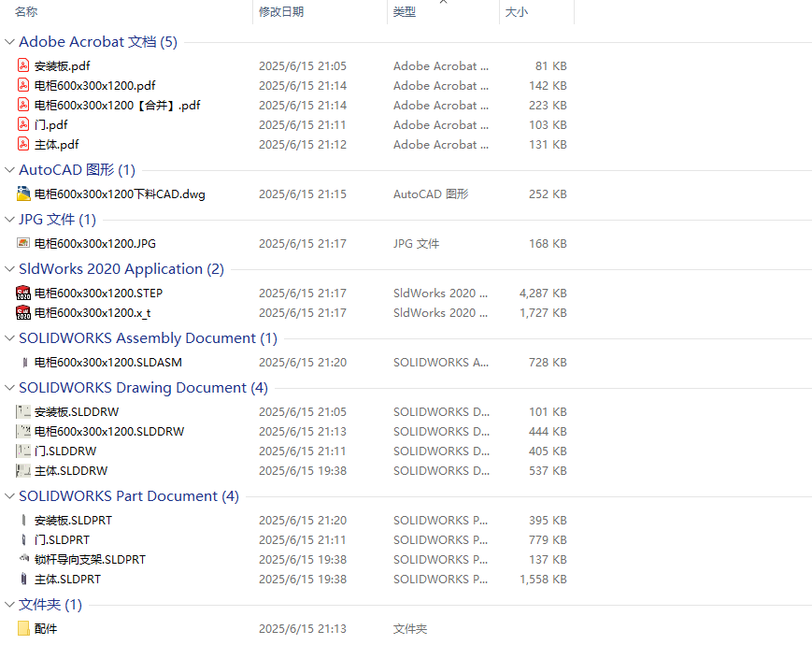
Task: Click the PDF icon of 门.pdf
Action: point(23,124)
